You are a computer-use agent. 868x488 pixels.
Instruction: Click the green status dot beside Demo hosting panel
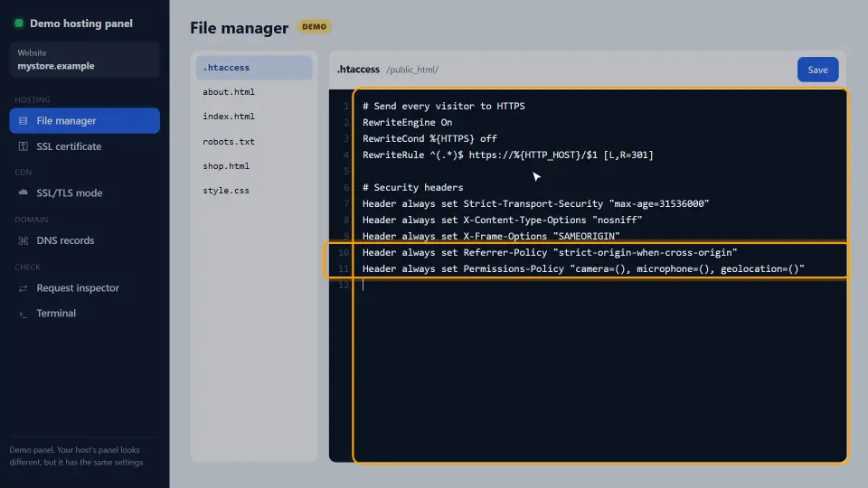point(19,23)
